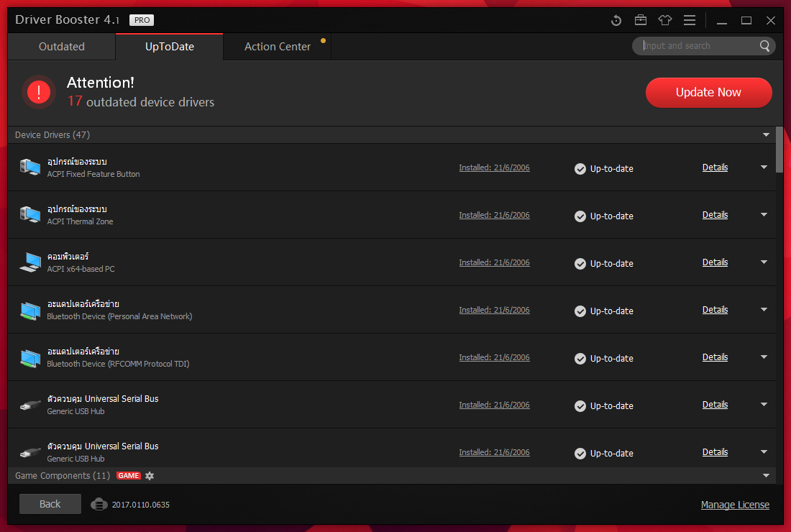791x532 pixels.
Task: Open Details for Bluetooth Personal Area Network
Action: 715,310
